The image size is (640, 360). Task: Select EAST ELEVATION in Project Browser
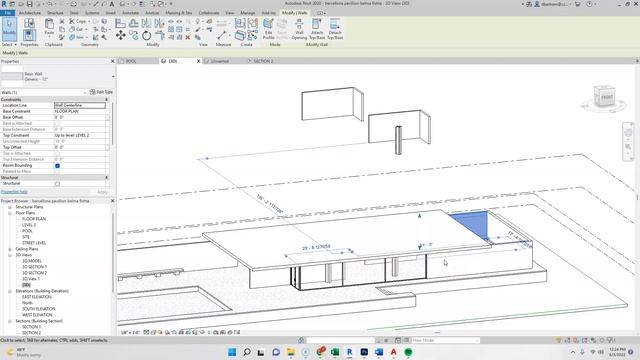(37, 297)
